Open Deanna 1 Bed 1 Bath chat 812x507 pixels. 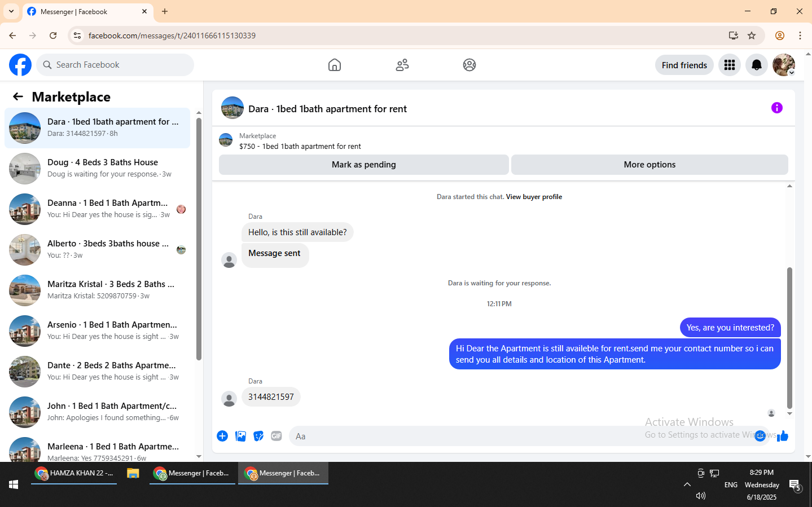(x=98, y=209)
